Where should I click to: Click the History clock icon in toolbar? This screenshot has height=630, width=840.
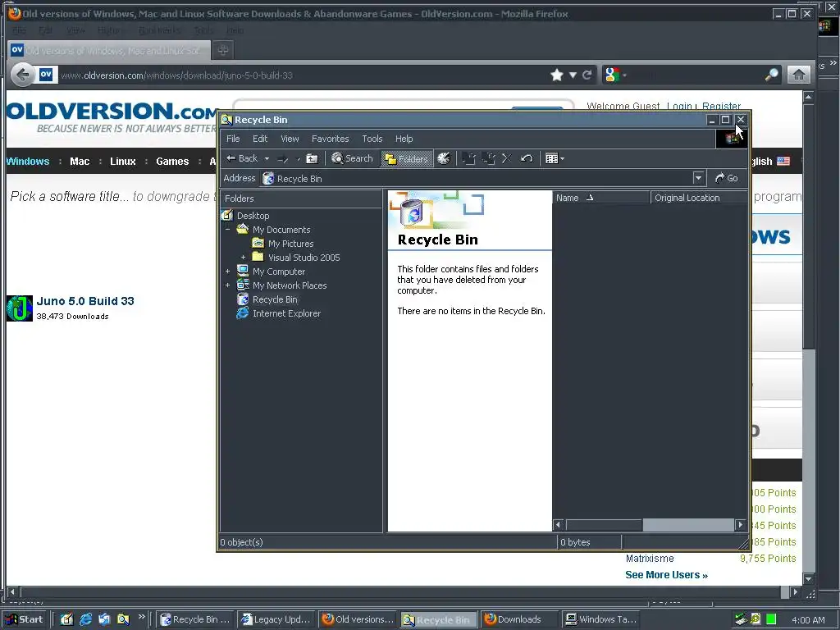444,158
